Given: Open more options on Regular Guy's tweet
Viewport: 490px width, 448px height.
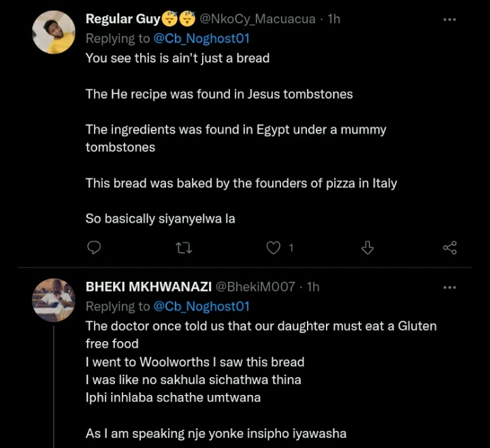Looking at the screenshot, I should coord(450,19).
